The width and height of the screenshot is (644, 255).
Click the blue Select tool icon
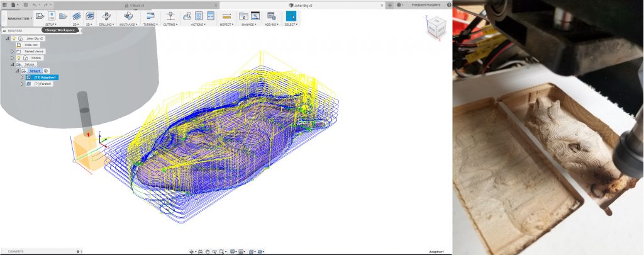click(x=291, y=16)
